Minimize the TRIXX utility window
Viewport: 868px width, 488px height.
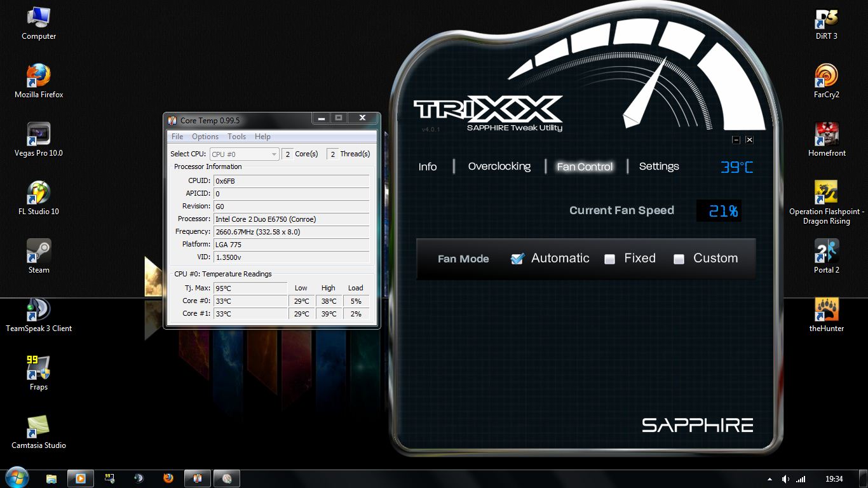coord(736,140)
